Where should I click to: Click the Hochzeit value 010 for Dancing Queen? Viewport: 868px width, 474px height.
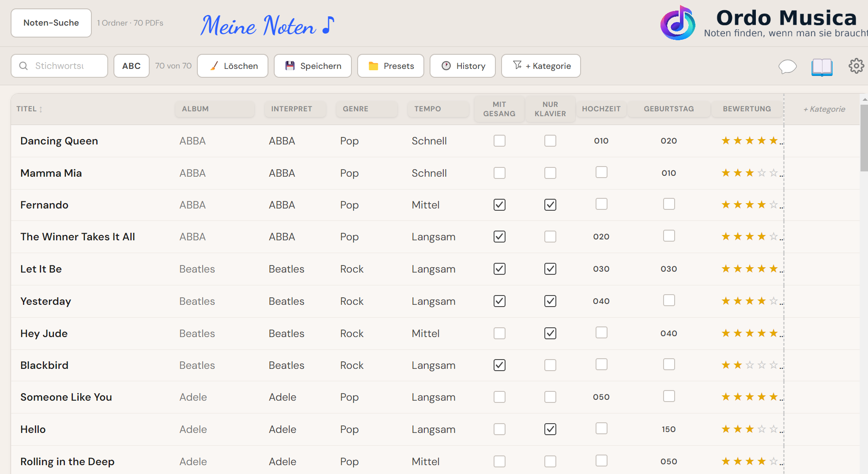point(601,140)
